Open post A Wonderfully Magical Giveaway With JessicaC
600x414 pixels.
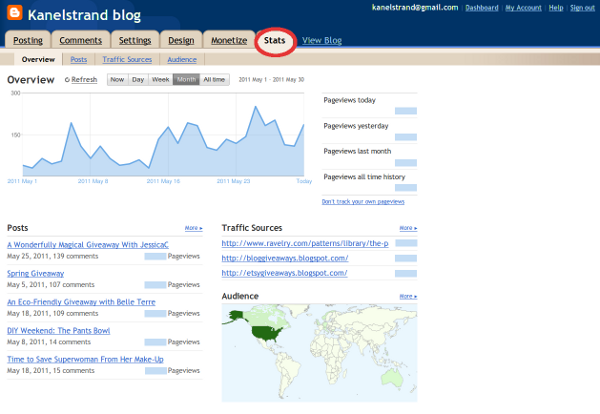point(88,245)
